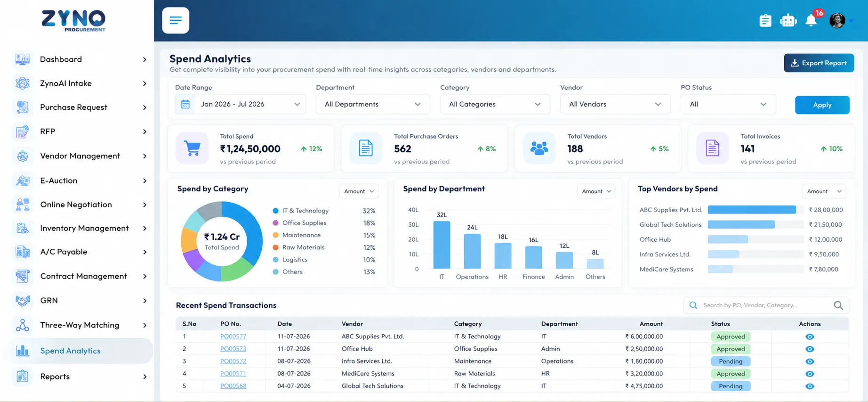This screenshot has height=402, width=868.
Task: Click Pending status badge for PO00572
Action: point(731,361)
